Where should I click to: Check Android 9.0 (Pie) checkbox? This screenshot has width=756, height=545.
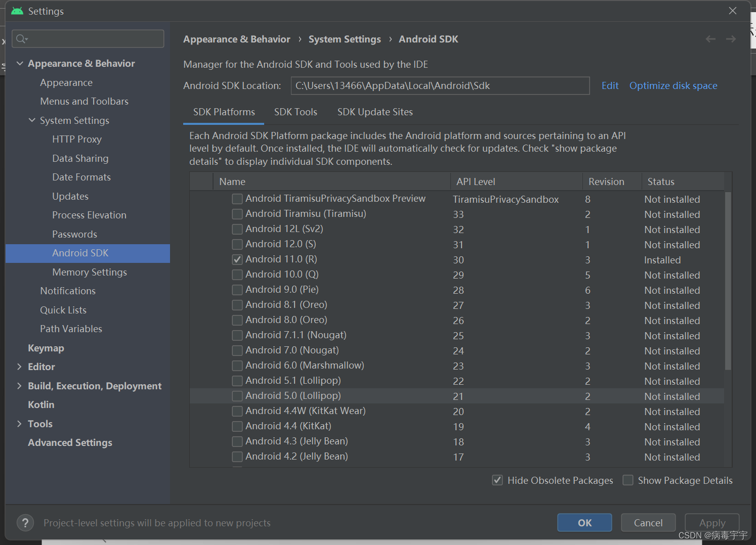click(237, 290)
